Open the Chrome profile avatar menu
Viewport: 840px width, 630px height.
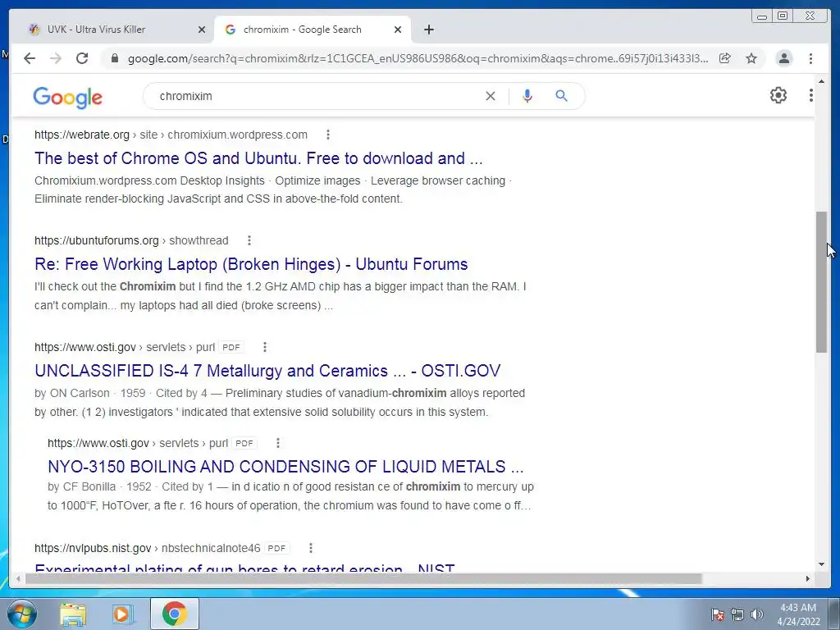coord(783,58)
